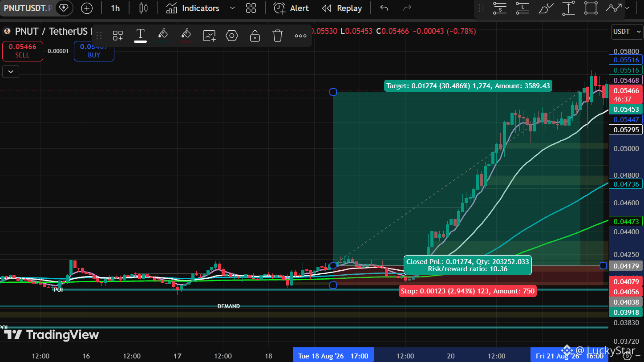Click the Tue 18 Aug '26 17:00 time label
The height and width of the screenshot is (362, 644).
tap(333, 356)
